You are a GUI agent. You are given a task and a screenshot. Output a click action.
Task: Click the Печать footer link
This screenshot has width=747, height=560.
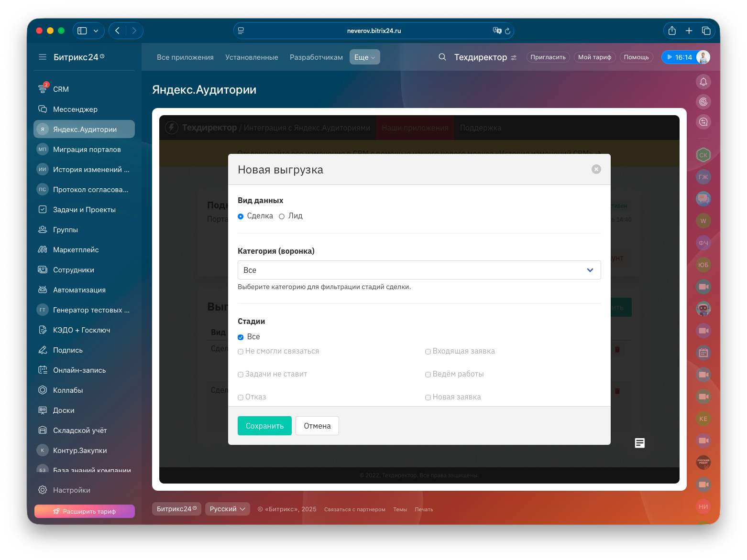pyautogui.click(x=424, y=509)
